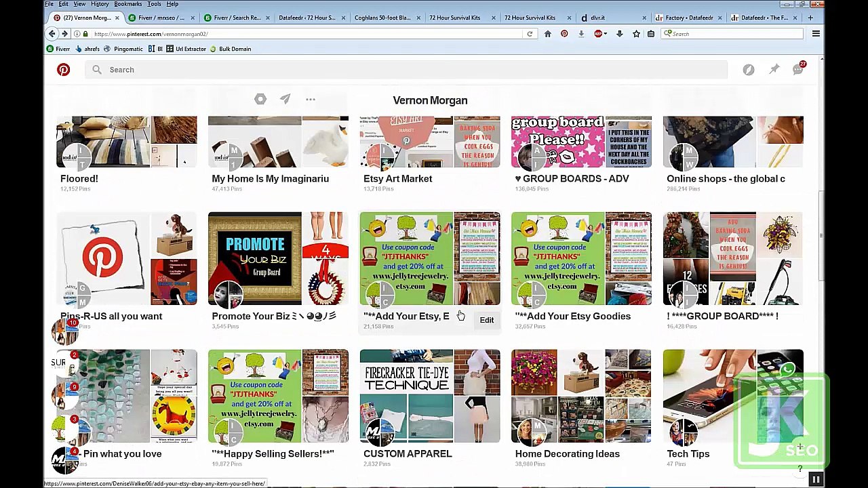
Task: Open the History menu
Action: click(100, 4)
